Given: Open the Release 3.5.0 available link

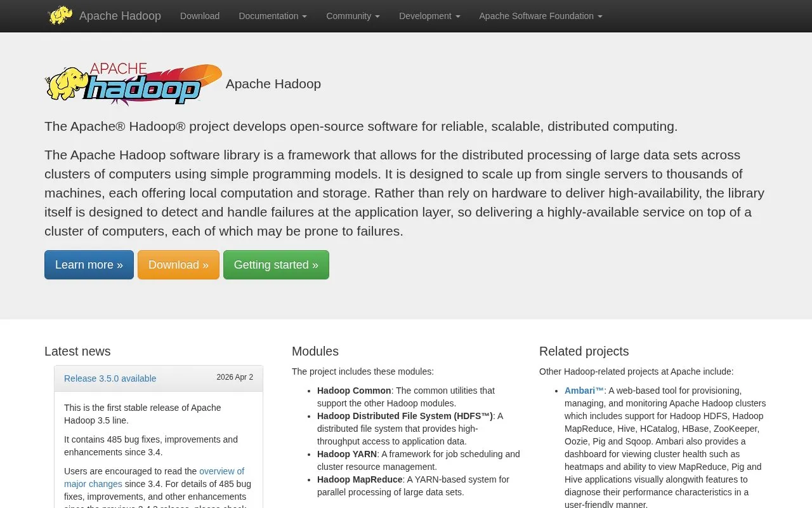Looking at the screenshot, I should pyautogui.click(x=110, y=378).
